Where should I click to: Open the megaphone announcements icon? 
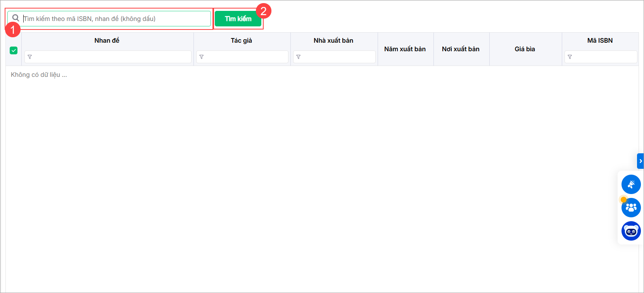(631, 184)
